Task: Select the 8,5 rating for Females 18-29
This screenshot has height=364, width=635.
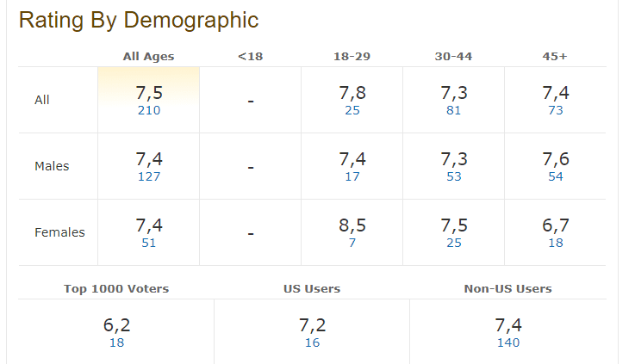Action: coord(352,225)
